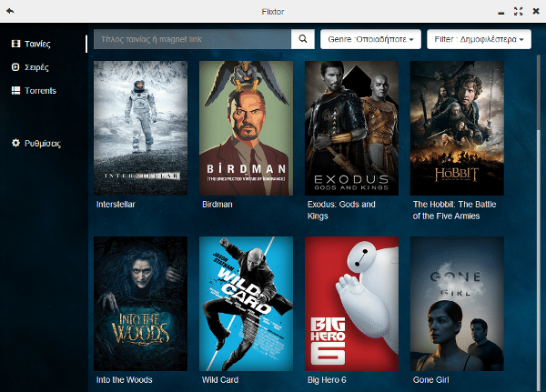
Task: Click the Exodus: Gods and Kings title
Action: 341,210
